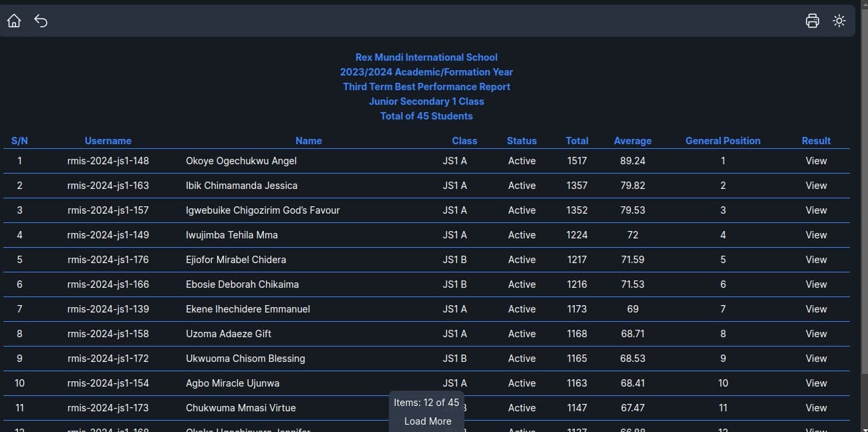Select the Total of 45 Students text
The width and height of the screenshot is (868, 432).
(426, 116)
